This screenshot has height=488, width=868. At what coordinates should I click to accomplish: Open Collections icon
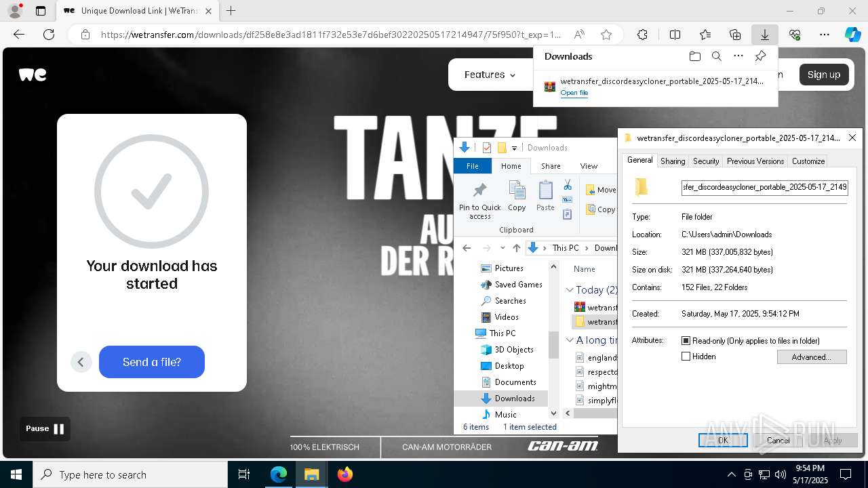[735, 35]
